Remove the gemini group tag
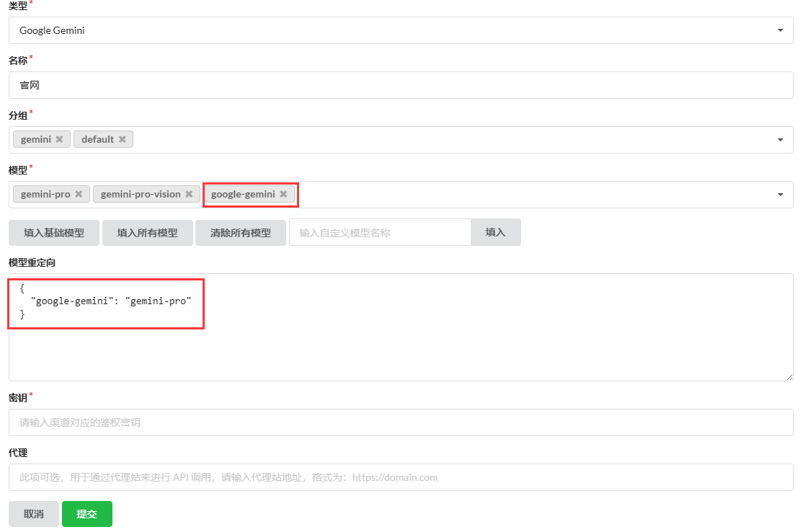Image resolution: width=803 pixels, height=532 pixels. (x=59, y=139)
